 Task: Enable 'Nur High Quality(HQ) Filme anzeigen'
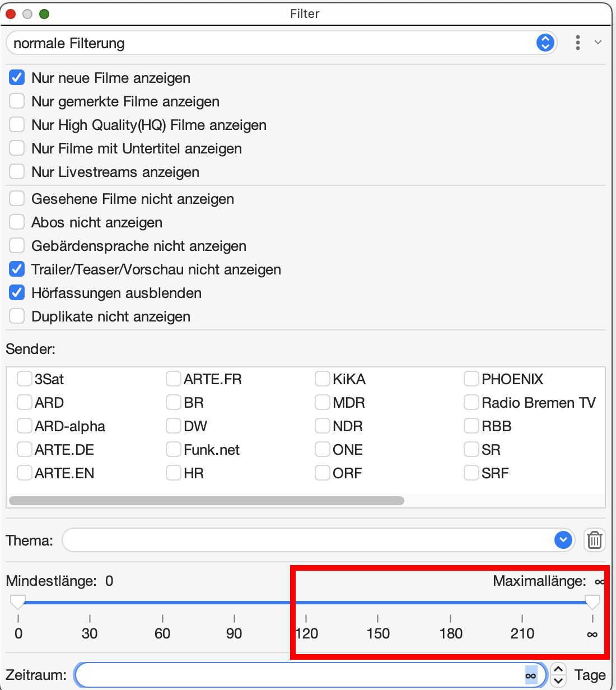pos(17,125)
